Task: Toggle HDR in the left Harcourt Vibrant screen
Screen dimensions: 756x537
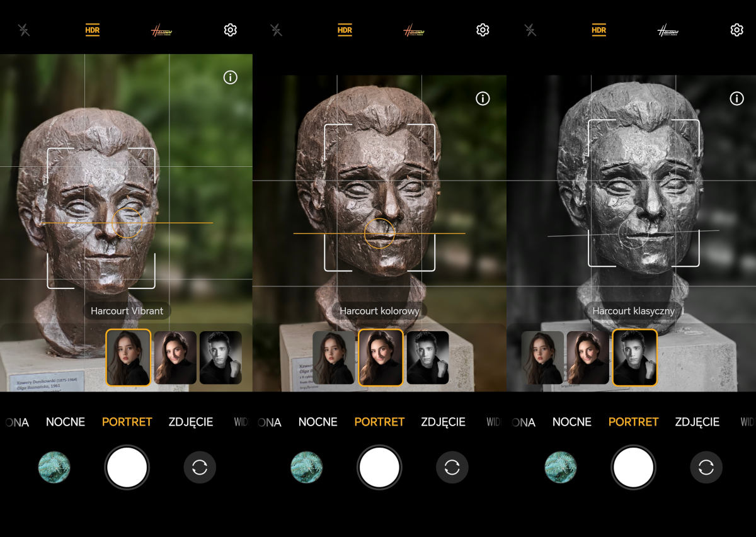Action: (93, 30)
